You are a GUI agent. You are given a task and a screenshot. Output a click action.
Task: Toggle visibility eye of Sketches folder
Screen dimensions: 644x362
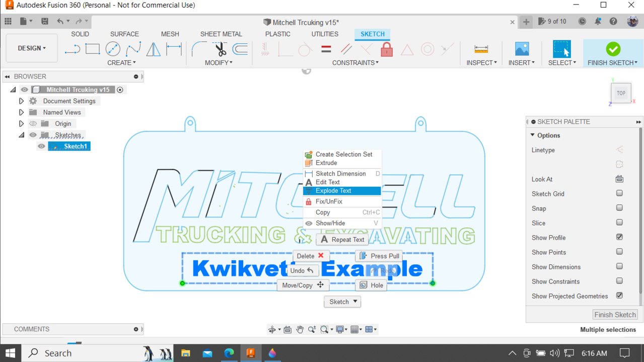coord(33,135)
